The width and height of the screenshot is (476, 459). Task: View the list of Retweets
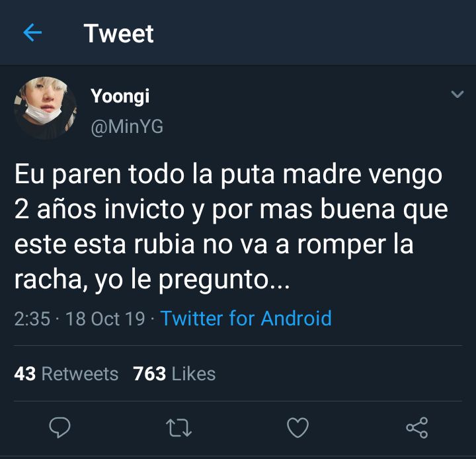(x=66, y=373)
